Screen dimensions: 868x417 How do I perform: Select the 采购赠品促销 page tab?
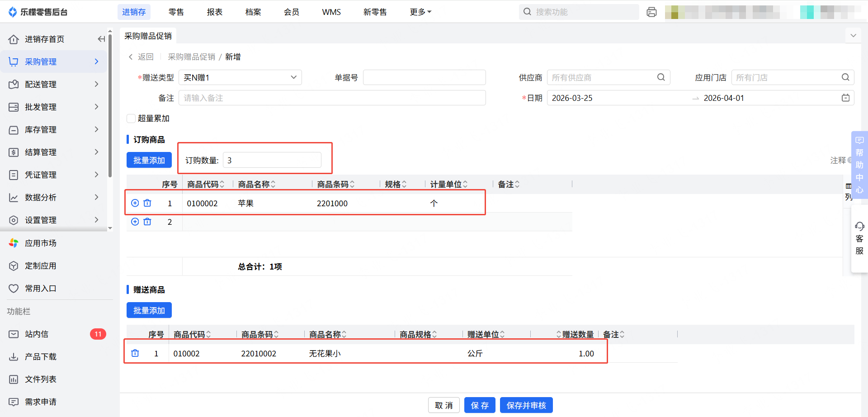pos(148,36)
